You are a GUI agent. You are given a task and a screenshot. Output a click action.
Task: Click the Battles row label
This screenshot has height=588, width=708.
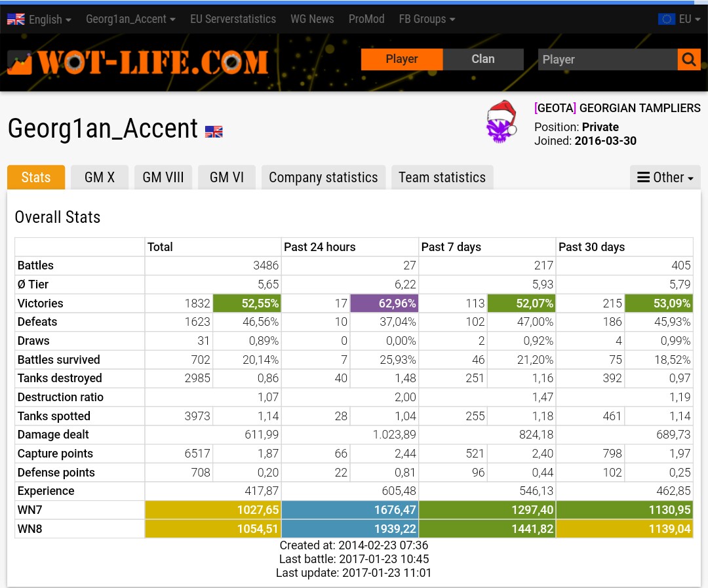tap(35, 265)
